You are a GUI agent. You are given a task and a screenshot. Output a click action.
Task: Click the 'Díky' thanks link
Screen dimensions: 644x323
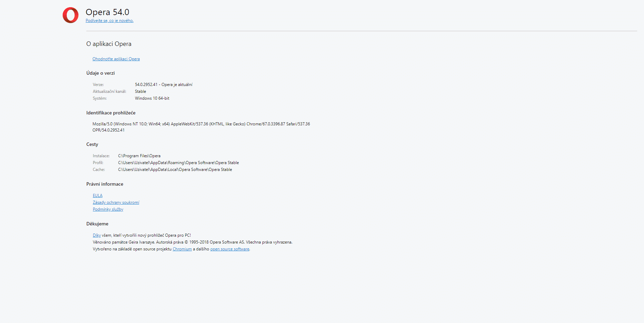point(97,235)
